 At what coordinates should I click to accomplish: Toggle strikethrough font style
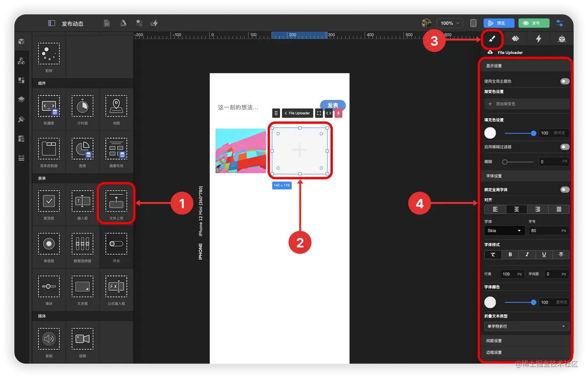pyautogui.click(x=561, y=254)
